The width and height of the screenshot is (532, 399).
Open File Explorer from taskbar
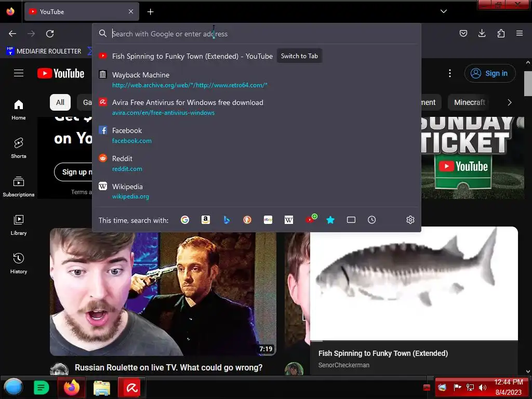coord(102,388)
